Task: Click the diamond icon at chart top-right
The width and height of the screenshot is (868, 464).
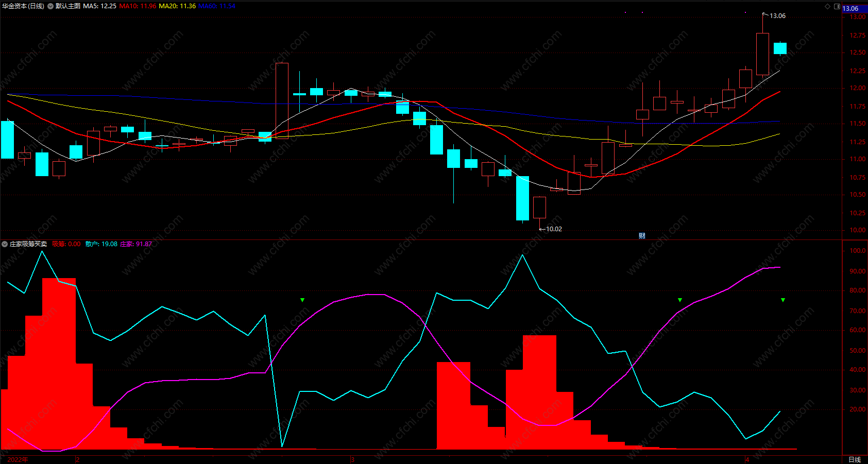Action: tap(828, 6)
